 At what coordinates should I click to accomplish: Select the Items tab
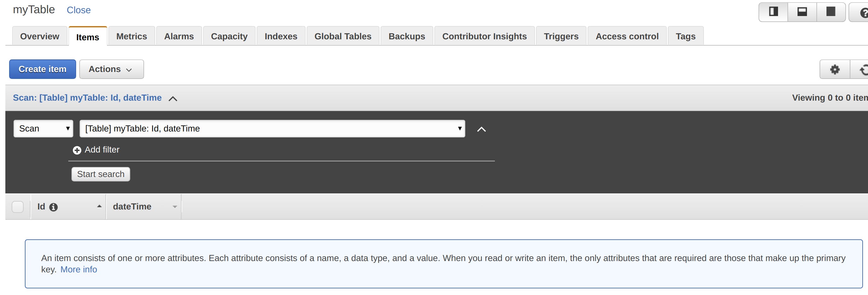tap(87, 37)
